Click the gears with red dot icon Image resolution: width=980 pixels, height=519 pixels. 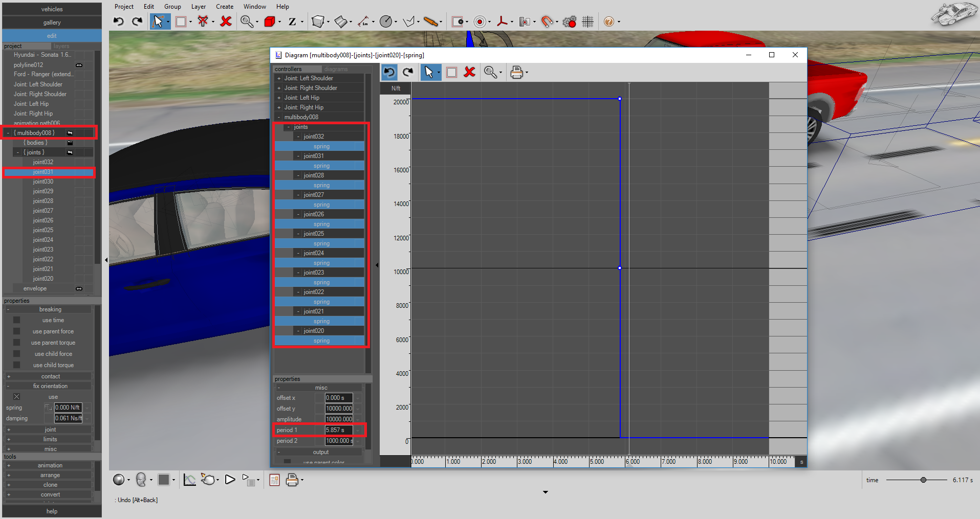(x=569, y=21)
